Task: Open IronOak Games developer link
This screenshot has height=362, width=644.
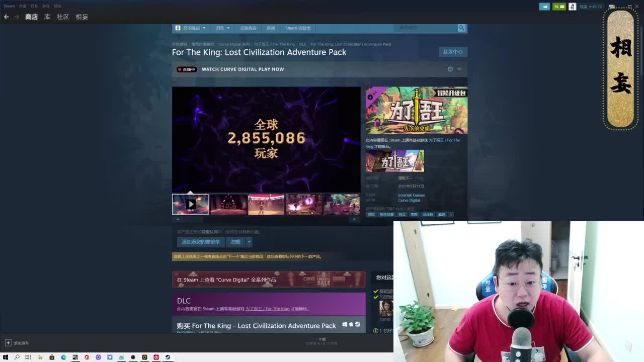Action: 412,195
